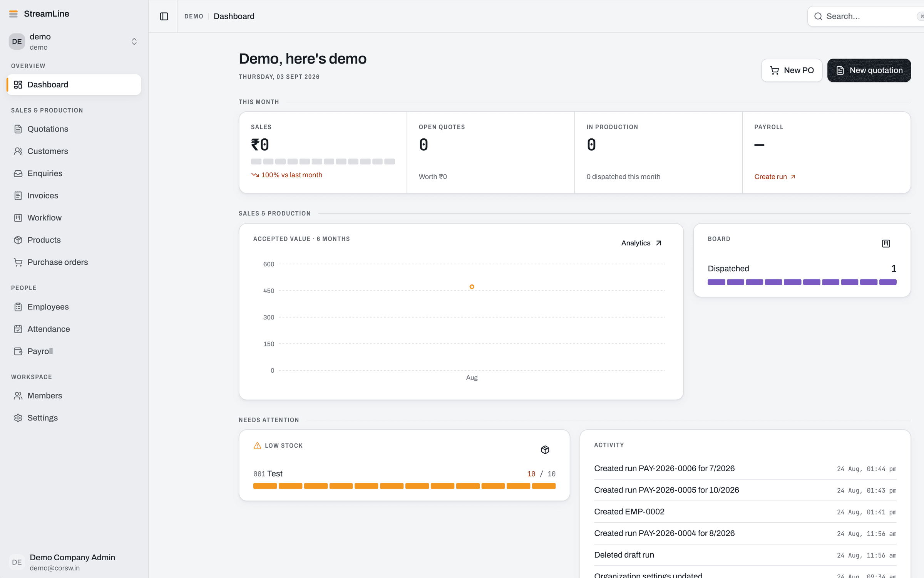Image resolution: width=924 pixels, height=578 pixels.
Task: Click the Attendance calendar icon
Action: point(18,329)
